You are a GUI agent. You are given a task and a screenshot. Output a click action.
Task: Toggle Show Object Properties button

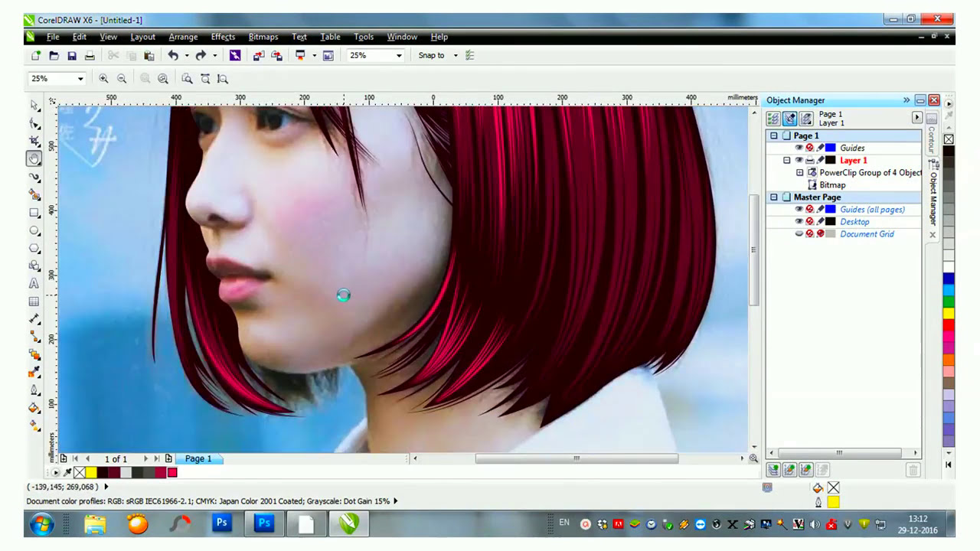[x=773, y=118]
